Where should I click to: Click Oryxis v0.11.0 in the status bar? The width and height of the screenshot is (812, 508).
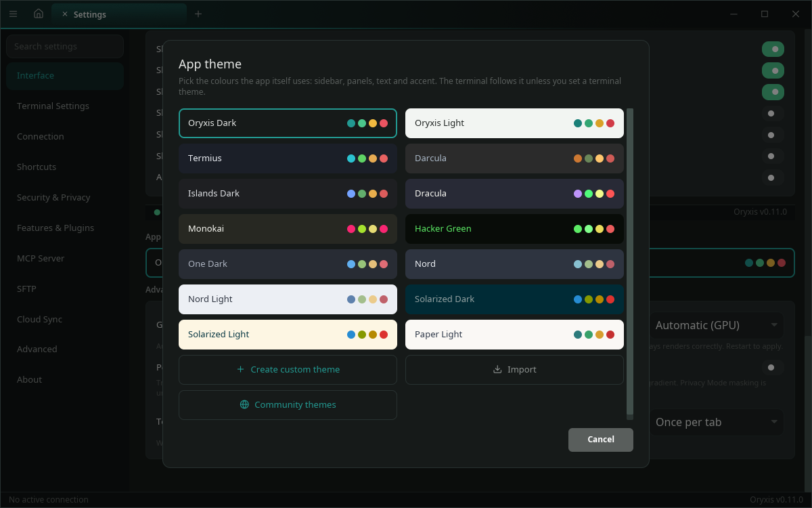click(x=777, y=500)
